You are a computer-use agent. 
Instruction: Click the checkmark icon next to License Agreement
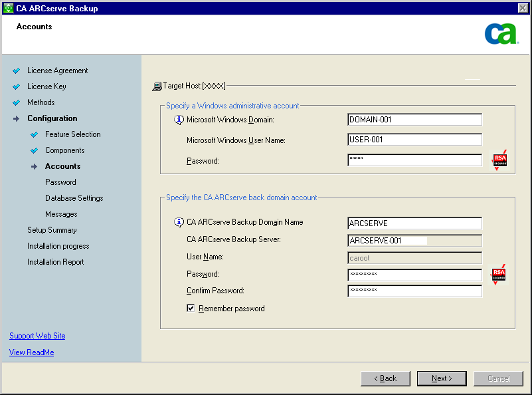tap(17, 70)
